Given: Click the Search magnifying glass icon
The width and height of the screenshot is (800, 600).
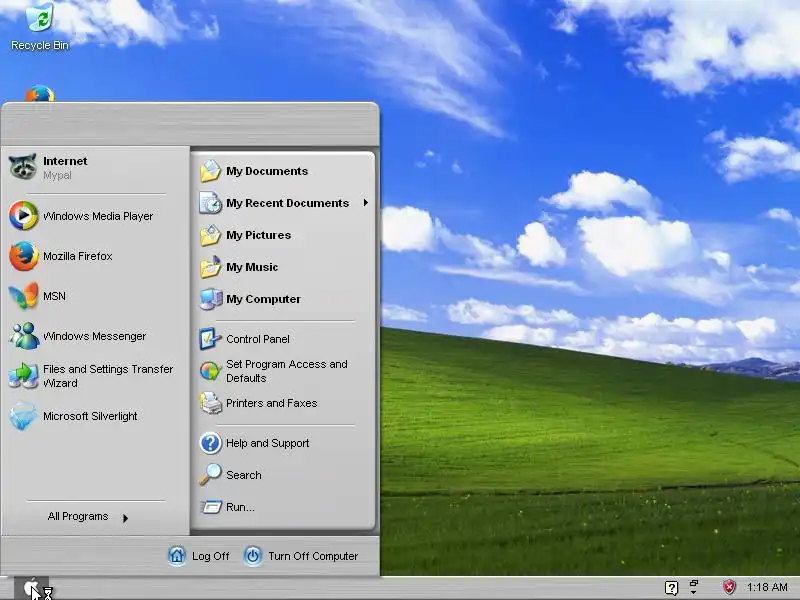Looking at the screenshot, I should pos(210,474).
